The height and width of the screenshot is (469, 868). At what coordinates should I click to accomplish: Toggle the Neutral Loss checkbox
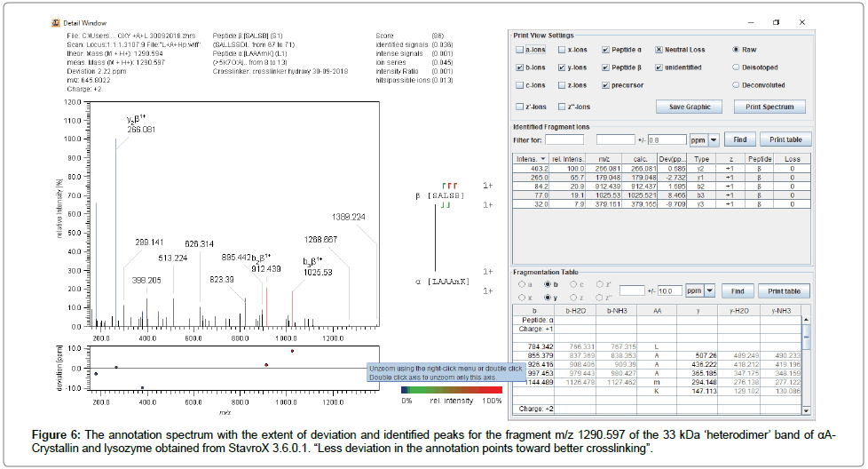pos(659,50)
